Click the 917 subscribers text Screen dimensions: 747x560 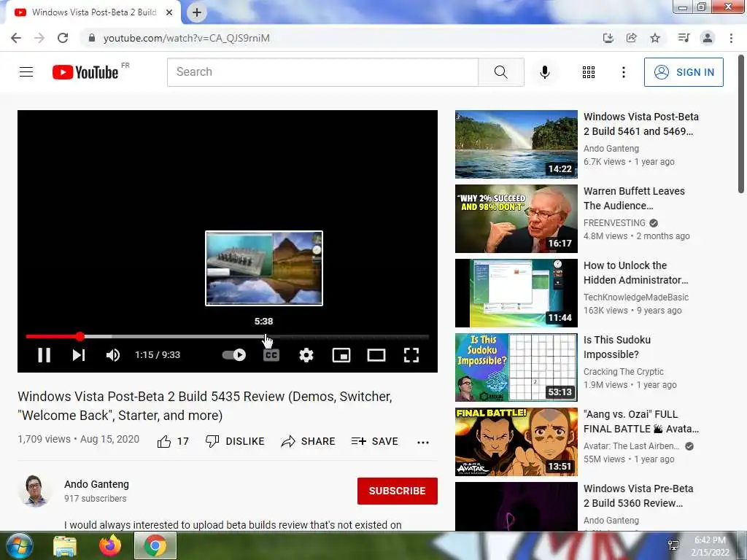pyautogui.click(x=96, y=499)
